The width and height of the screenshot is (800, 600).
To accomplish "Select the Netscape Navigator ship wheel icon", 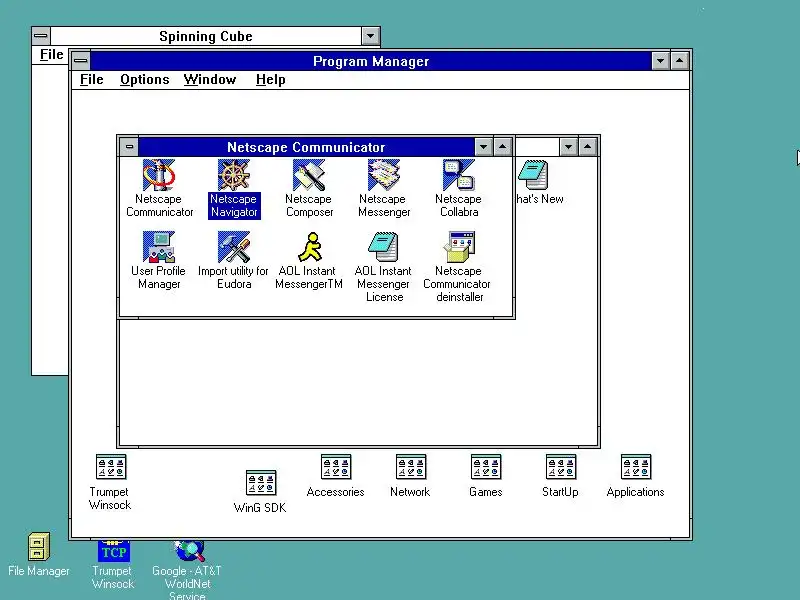I will (234, 175).
